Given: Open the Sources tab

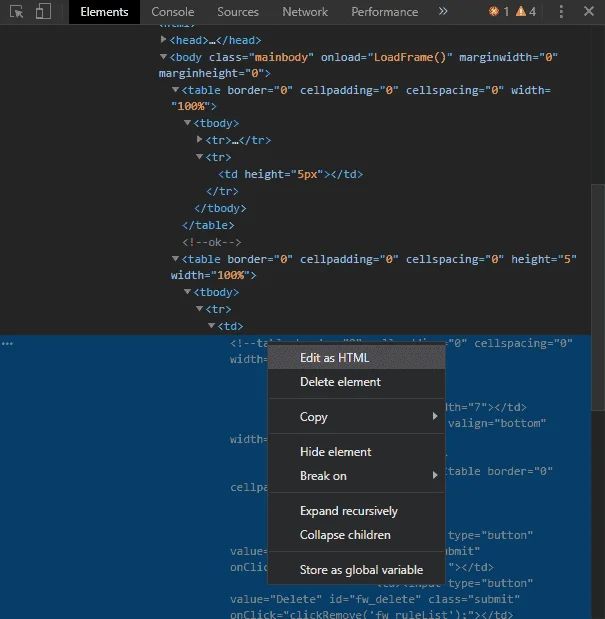Looking at the screenshot, I should [x=238, y=12].
